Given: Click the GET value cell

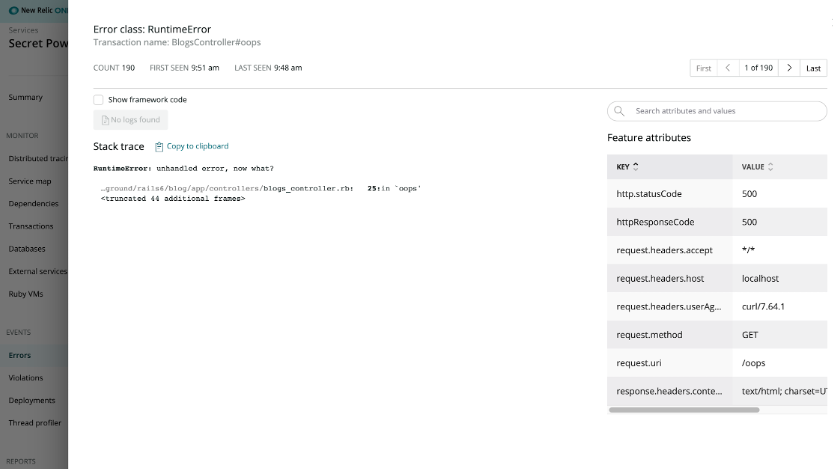Looking at the screenshot, I should [x=779, y=335].
